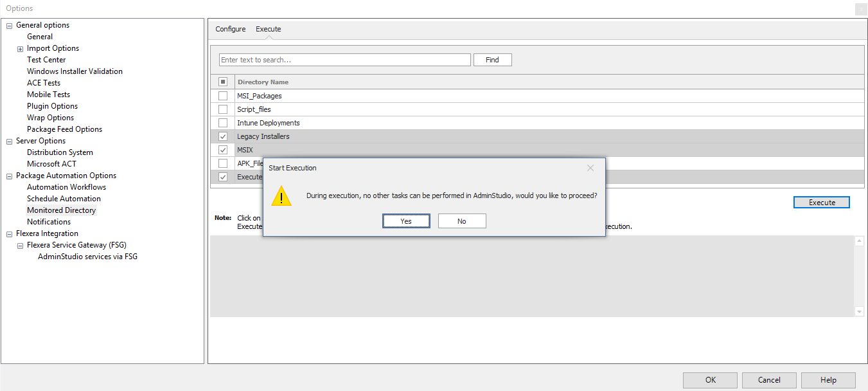Collapse Flexera Service Gateway (FSG) node

pos(21,246)
